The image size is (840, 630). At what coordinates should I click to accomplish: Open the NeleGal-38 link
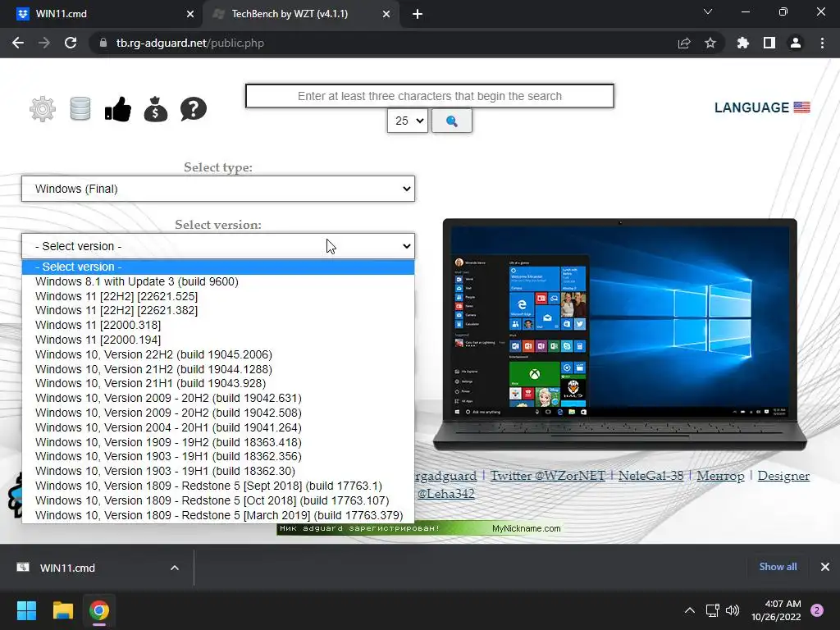tap(651, 476)
